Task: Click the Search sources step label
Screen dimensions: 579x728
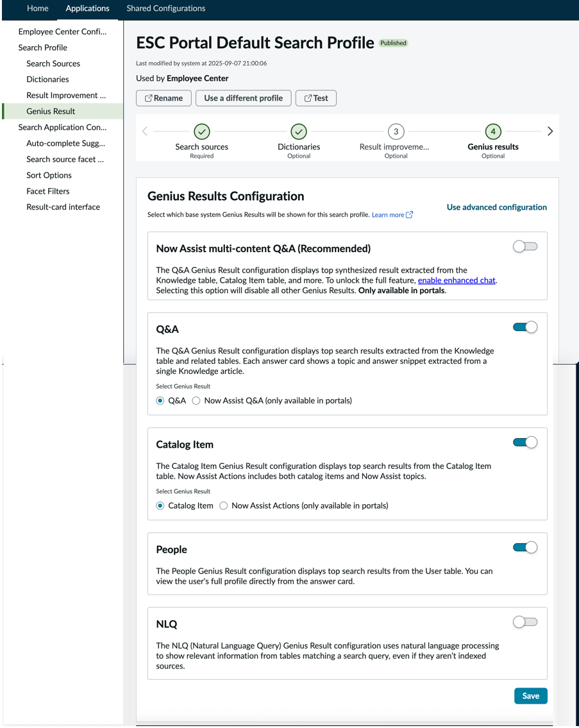Action: 201,147
